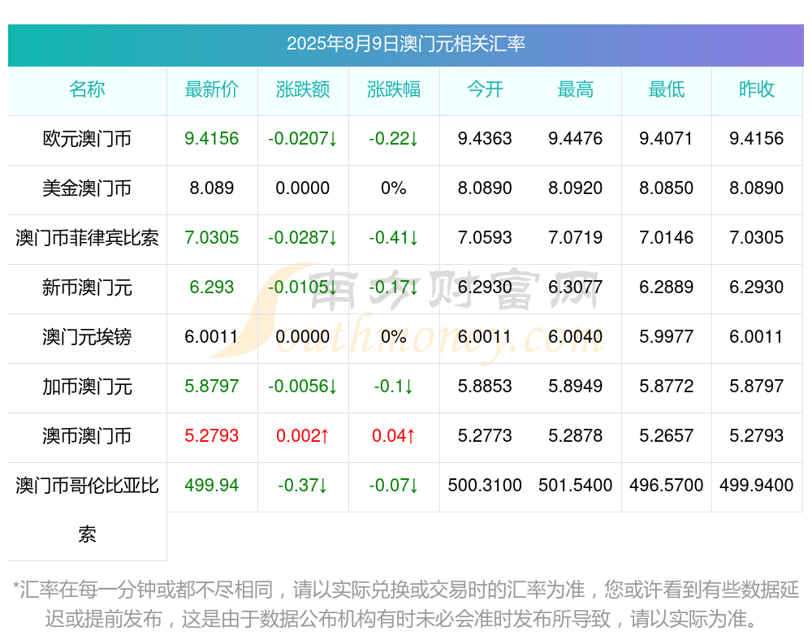The width and height of the screenshot is (812, 644).
Task: Click the percent change -0.22↓
Action: [394, 138]
